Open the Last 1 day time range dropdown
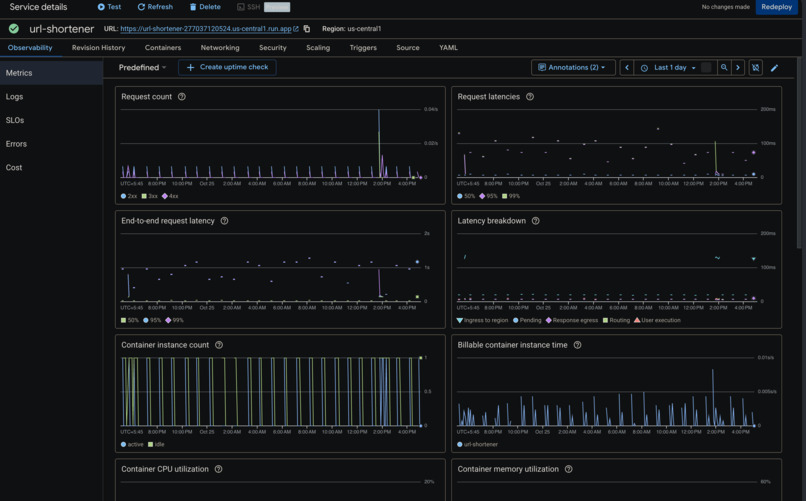Image resolution: width=806 pixels, height=501 pixels. [x=674, y=67]
